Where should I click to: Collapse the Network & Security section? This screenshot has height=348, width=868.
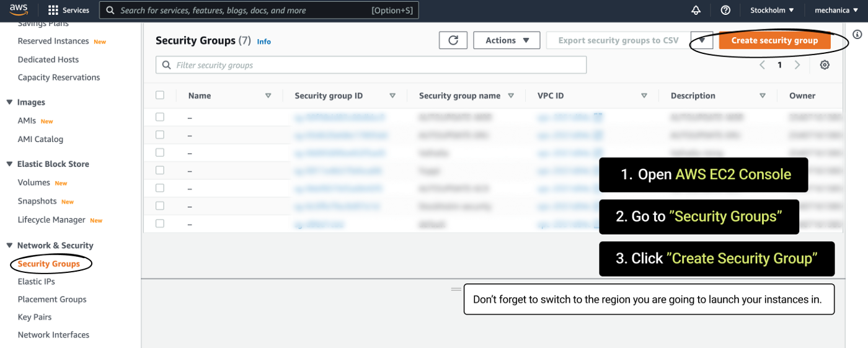(x=9, y=245)
